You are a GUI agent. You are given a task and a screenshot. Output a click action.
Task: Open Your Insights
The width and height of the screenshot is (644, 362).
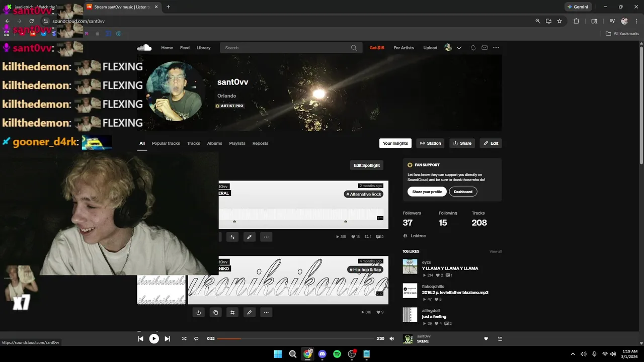pos(395,143)
